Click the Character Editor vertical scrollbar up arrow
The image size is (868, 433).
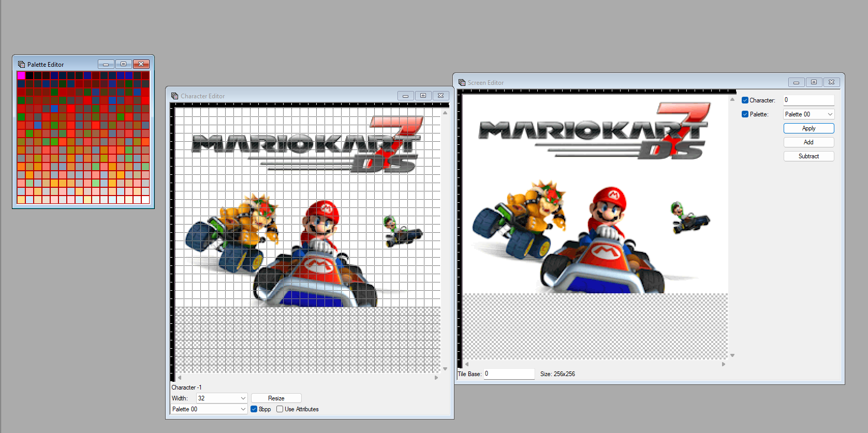pos(445,112)
